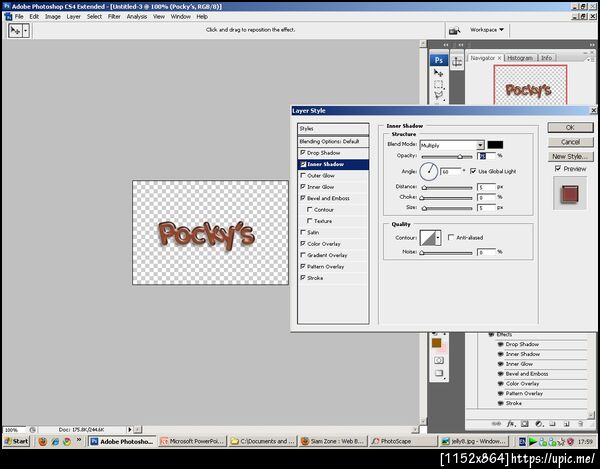The height and width of the screenshot is (469, 600).
Task: Launch Firefox from the quick launch bar
Action: (42, 441)
